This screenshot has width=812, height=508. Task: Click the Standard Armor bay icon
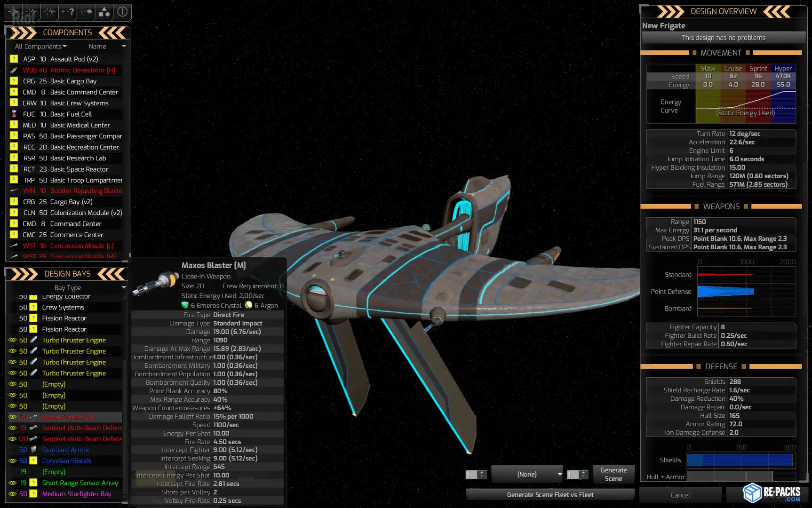(x=33, y=450)
